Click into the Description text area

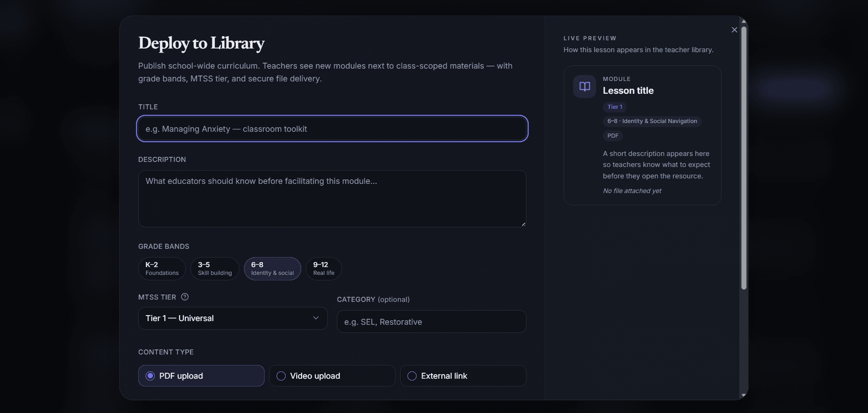point(332,199)
